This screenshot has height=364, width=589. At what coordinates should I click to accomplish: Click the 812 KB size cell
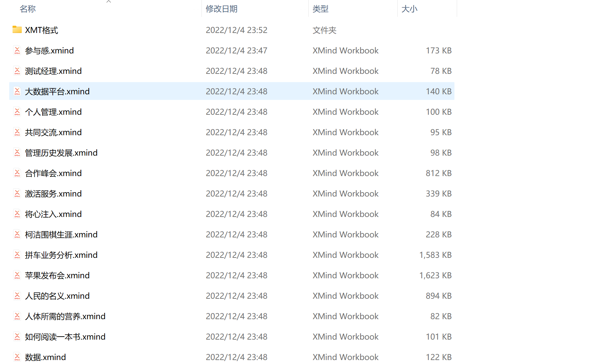tap(439, 173)
